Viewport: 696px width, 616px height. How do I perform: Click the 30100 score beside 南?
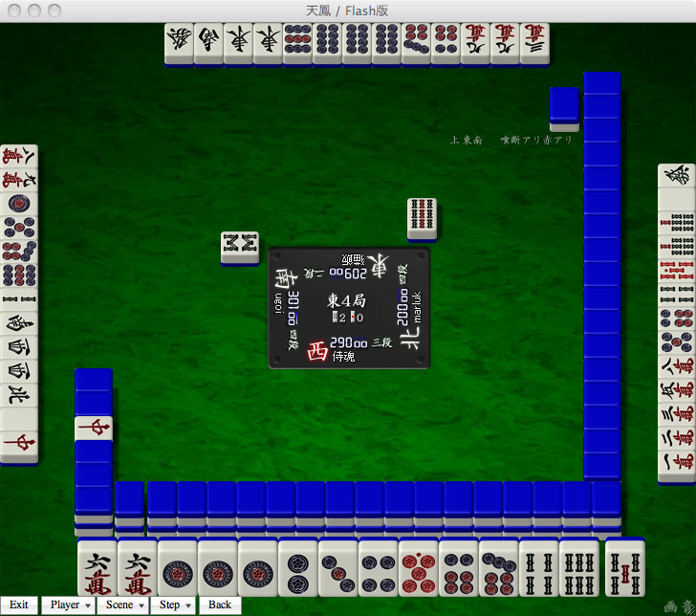pos(294,308)
